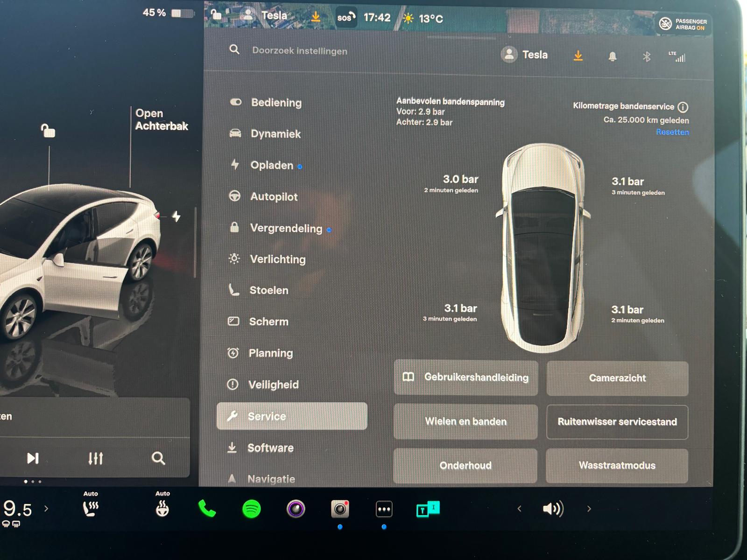This screenshot has width=747, height=560.
Task: Open the Tesla profile in top status bar
Action: click(x=265, y=15)
